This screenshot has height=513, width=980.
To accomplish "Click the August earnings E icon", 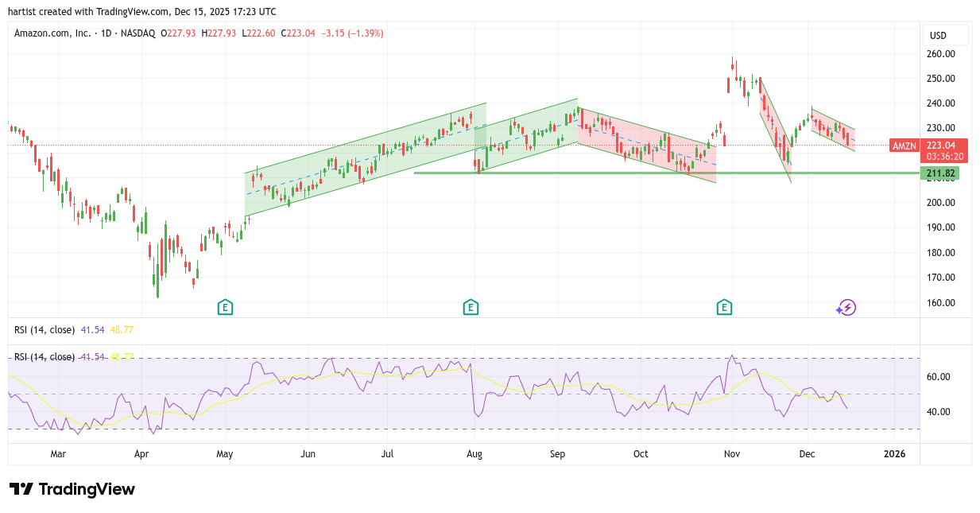I will pos(471,307).
